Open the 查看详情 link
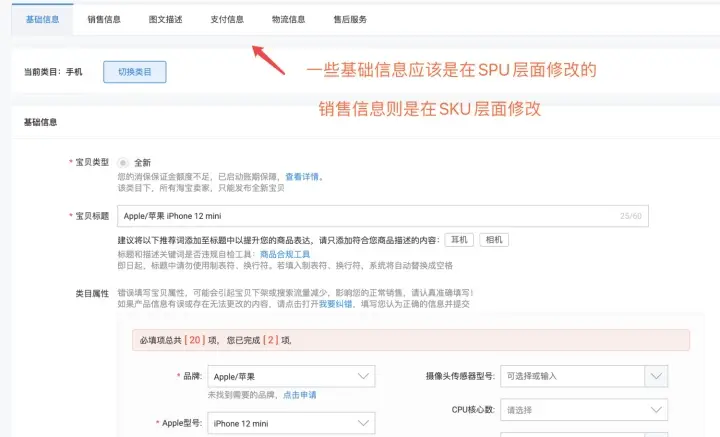 (x=303, y=177)
